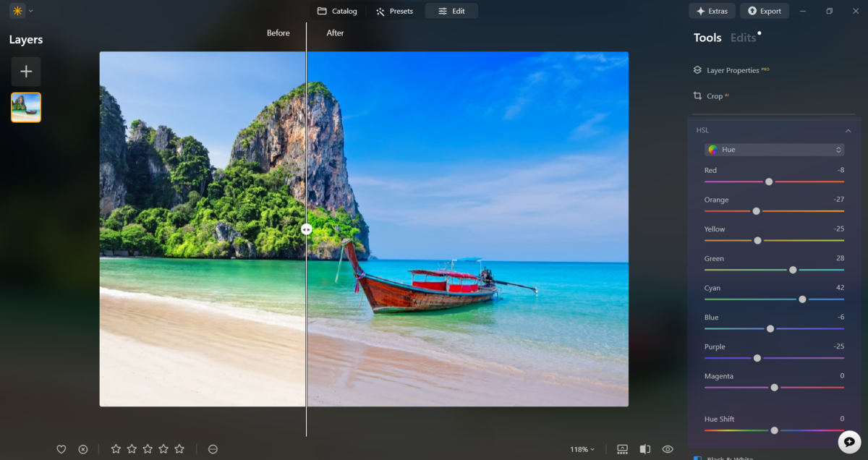This screenshot has width=868, height=460.
Task: Adjust the Magenta hue slider
Action: (x=774, y=388)
